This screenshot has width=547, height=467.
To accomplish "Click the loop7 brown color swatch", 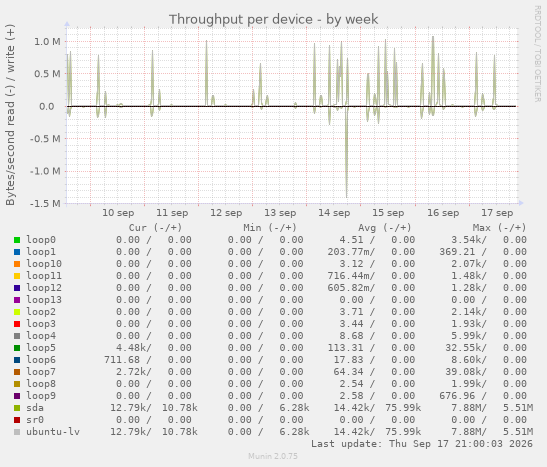I will 17,372.
